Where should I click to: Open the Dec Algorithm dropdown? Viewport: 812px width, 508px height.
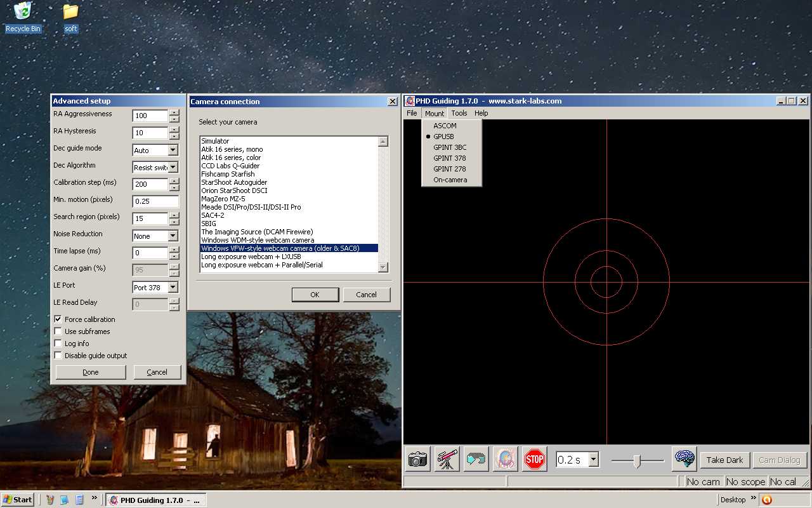173,168
